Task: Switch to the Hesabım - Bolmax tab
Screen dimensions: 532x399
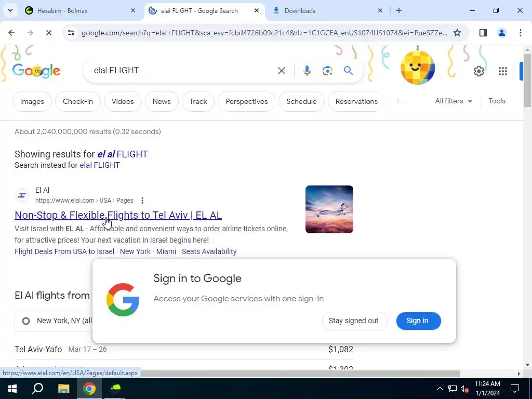Action: (80, 10)
